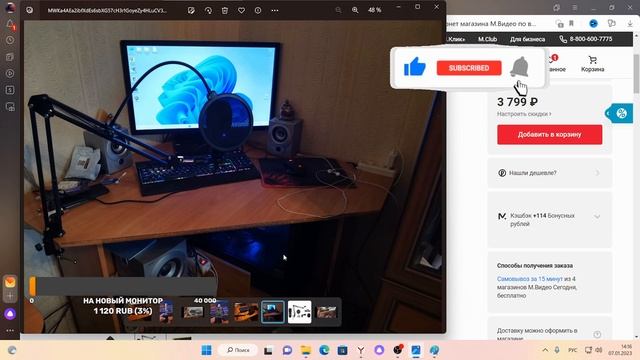This screenshot has height=360, width=640.
Task: Launch Alice assistant in browser sidebar
Action: [x=10, y=314]
